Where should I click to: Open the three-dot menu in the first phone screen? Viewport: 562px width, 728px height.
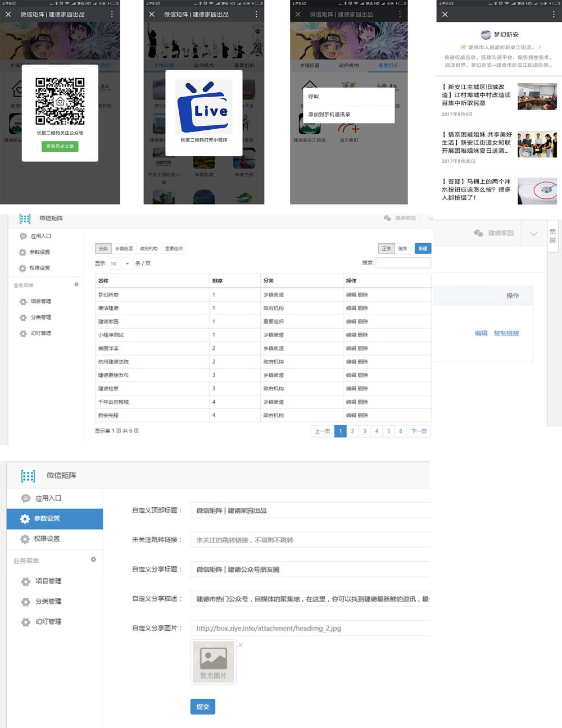(112, 14)
